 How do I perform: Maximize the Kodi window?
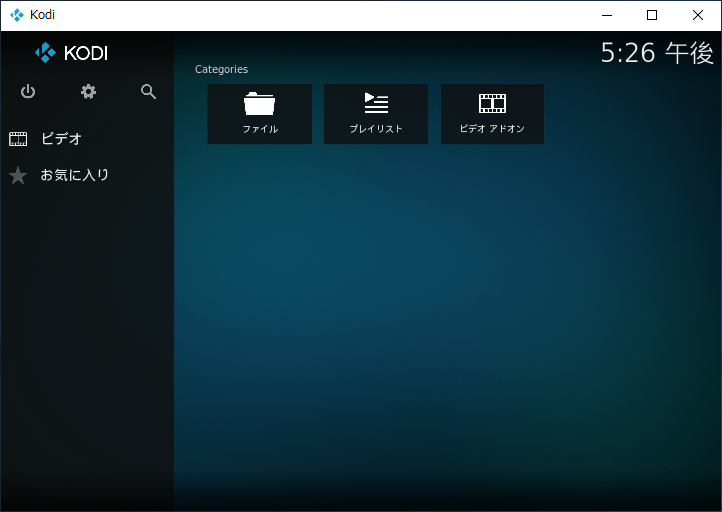coord(652,15)
